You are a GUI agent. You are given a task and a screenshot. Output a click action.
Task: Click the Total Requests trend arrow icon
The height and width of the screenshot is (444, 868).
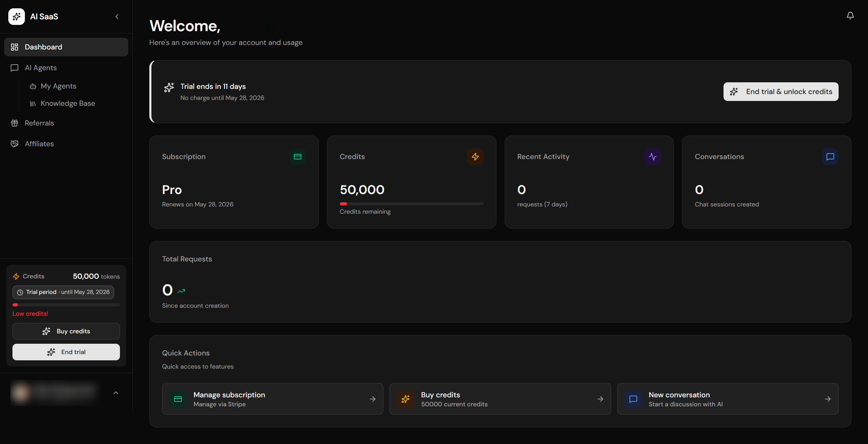coord(181,291)
